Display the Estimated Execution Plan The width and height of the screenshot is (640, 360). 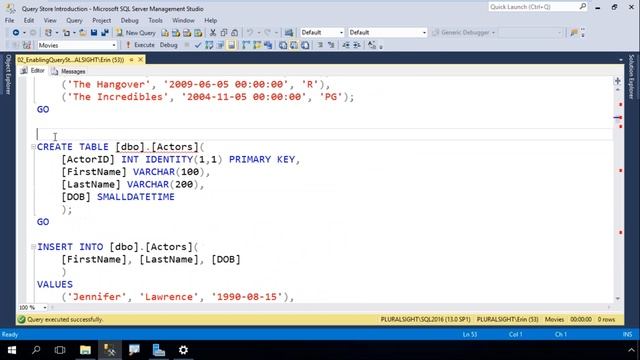click(x=209, y=45)
